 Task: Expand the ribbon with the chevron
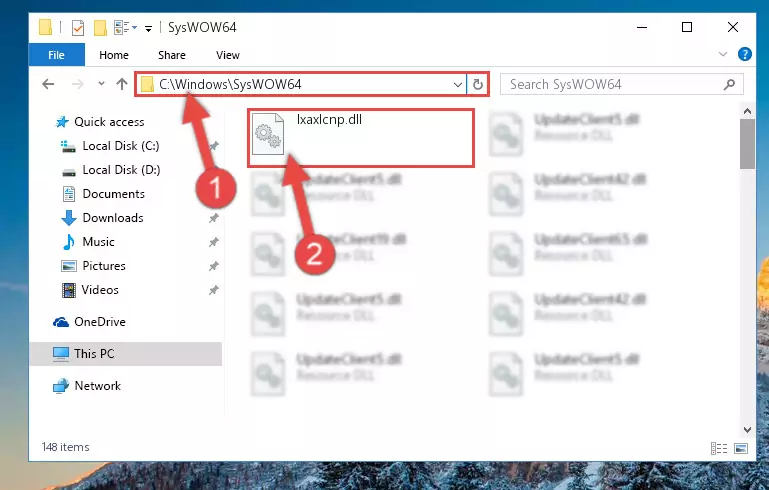click(x=723, y=54)
